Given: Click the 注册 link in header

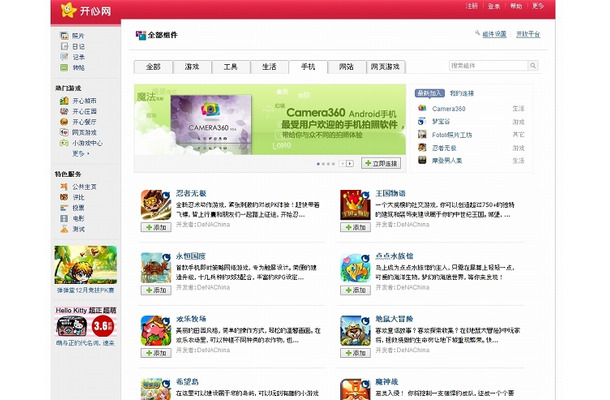Looking at the screenshot, I should point(472,6).
